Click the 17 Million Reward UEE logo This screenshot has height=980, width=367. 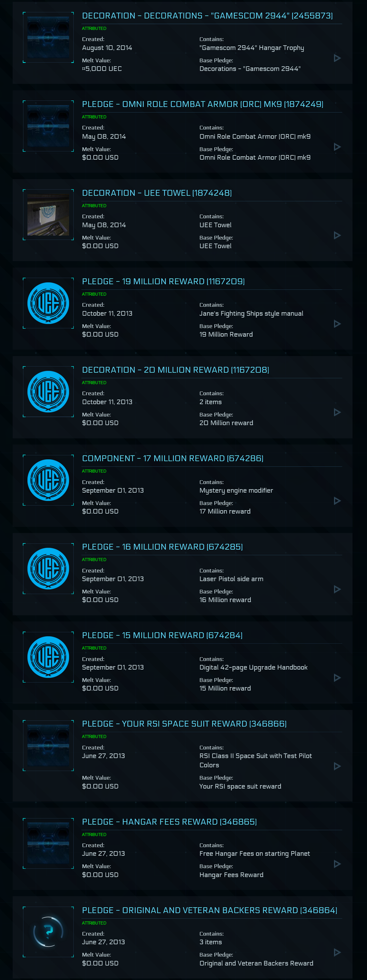click(48, 480)
